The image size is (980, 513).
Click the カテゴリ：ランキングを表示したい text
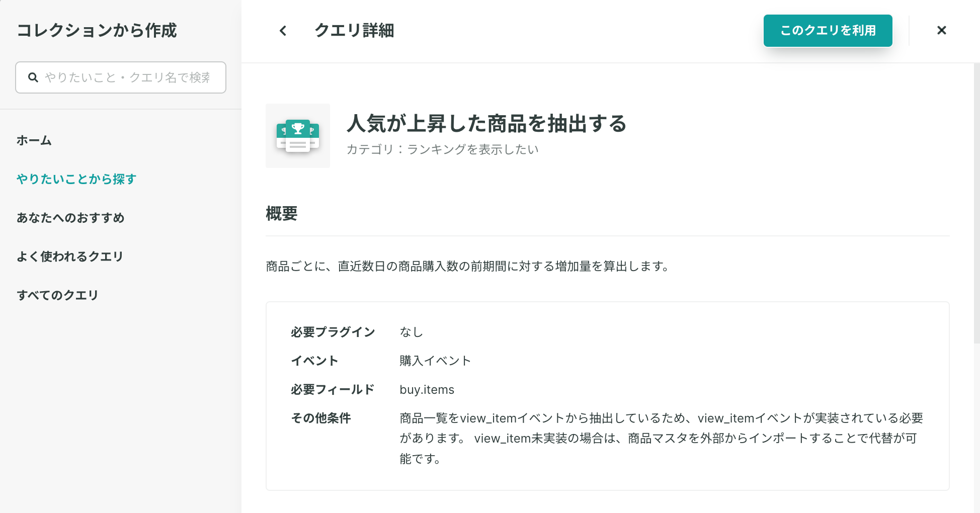coord(443,149)
